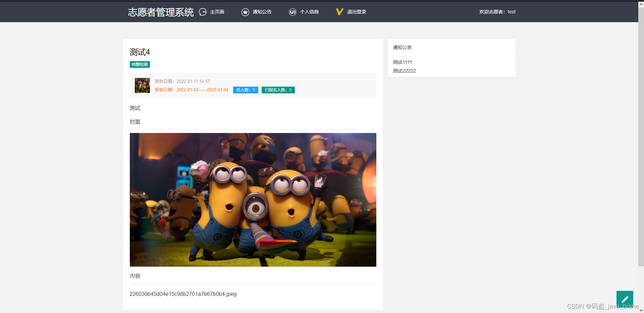
Task: Click the 226036b45d04e15c98b2701a7b67b0b4.jpeg filename text
Action: [183, 294]
